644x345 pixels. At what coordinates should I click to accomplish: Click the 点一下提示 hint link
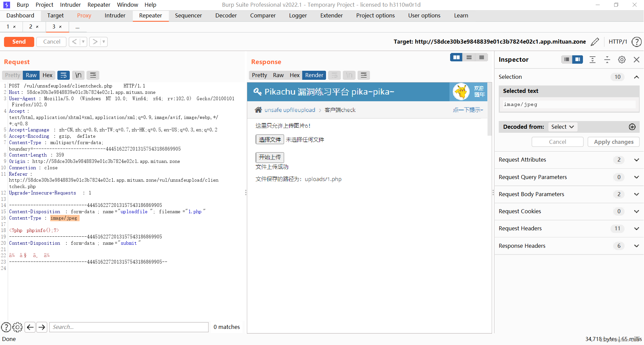(x=468, y=110)
